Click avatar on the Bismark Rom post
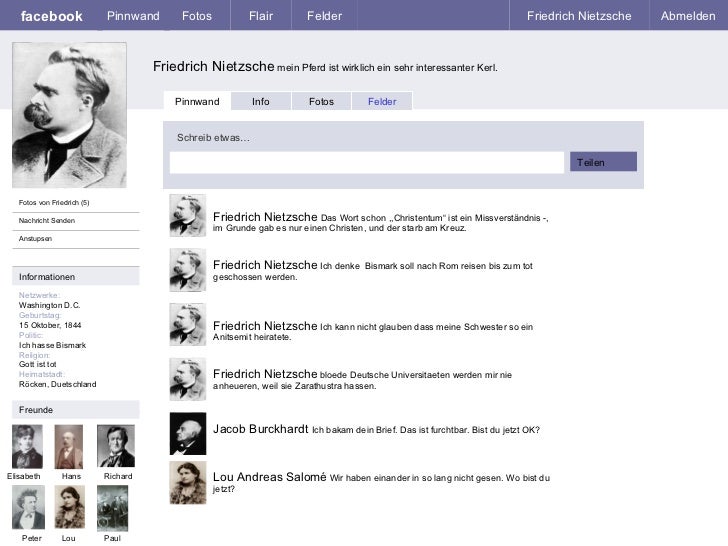The width and height of the screenshot is (728, 546). (x=188, y=270)
